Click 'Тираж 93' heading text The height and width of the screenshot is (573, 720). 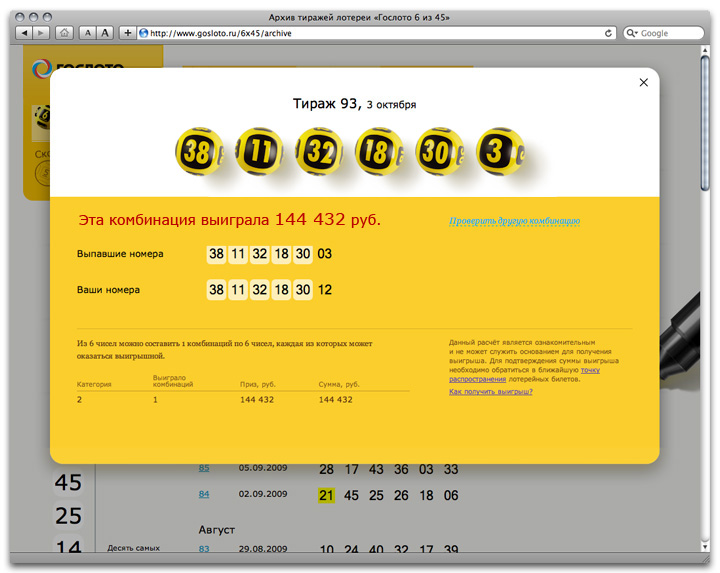325,103
